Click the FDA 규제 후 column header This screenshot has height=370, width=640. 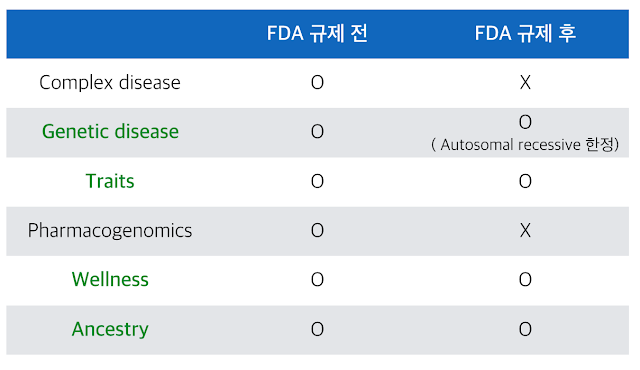(525, 33)
